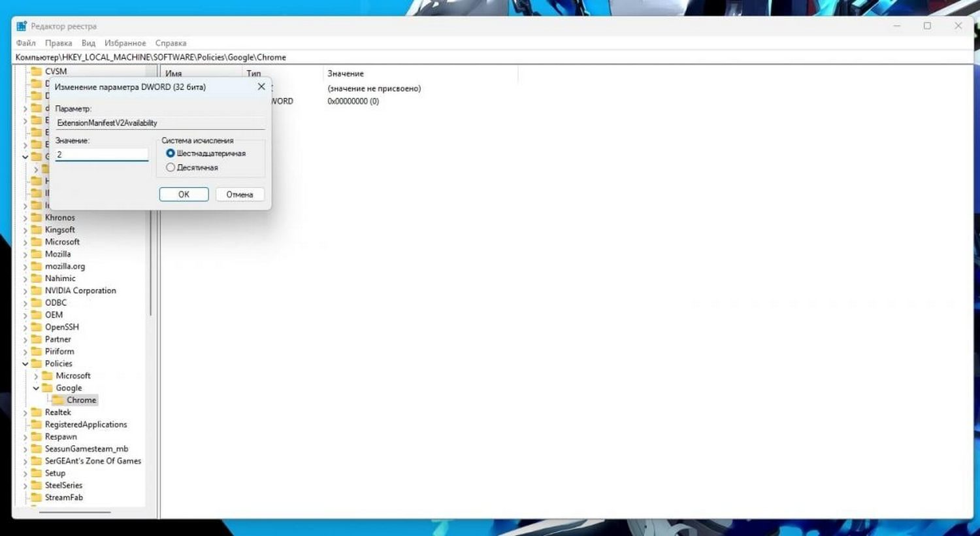The width and height of the screenshot is (980, 536).
Task: Click the Kingsoft folder icon
Action: pos(37,229)
